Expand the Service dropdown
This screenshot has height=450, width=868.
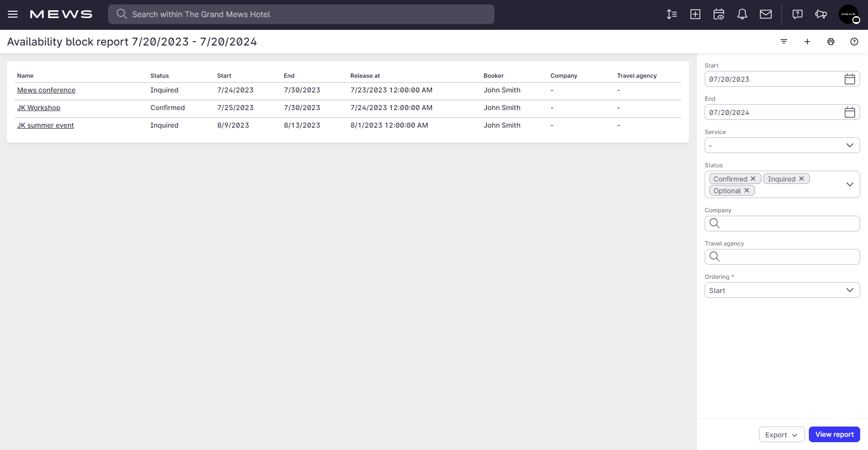pos(850,145)
